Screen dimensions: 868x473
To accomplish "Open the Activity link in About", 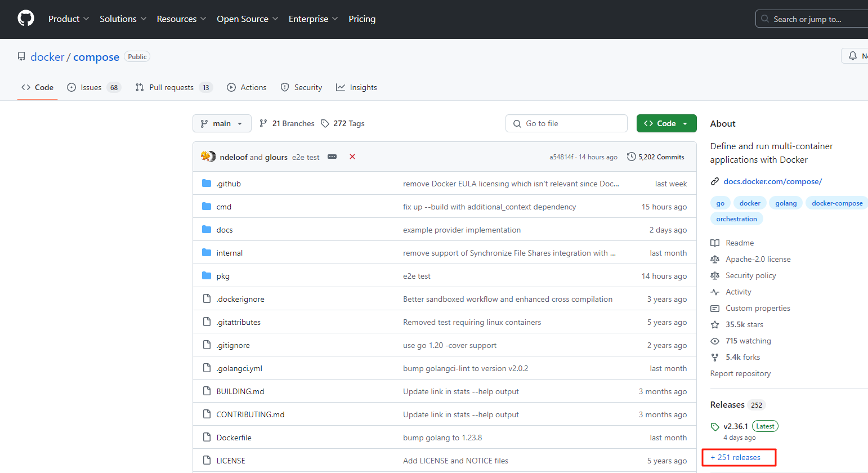I will tap(739, 292).
